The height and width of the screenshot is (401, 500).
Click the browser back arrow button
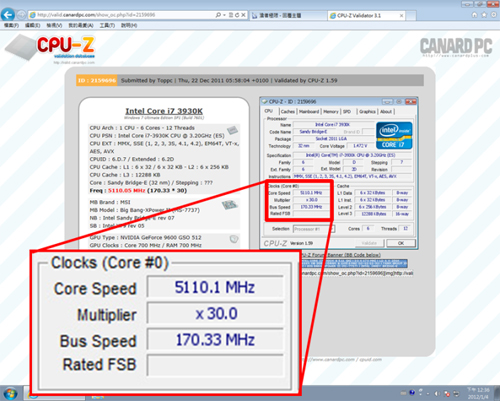coord(8,15)
